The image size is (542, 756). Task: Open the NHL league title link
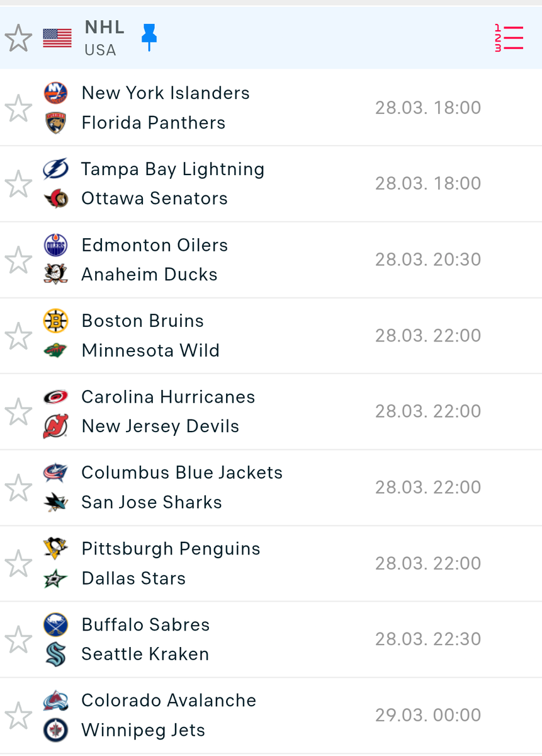point(104,28)
